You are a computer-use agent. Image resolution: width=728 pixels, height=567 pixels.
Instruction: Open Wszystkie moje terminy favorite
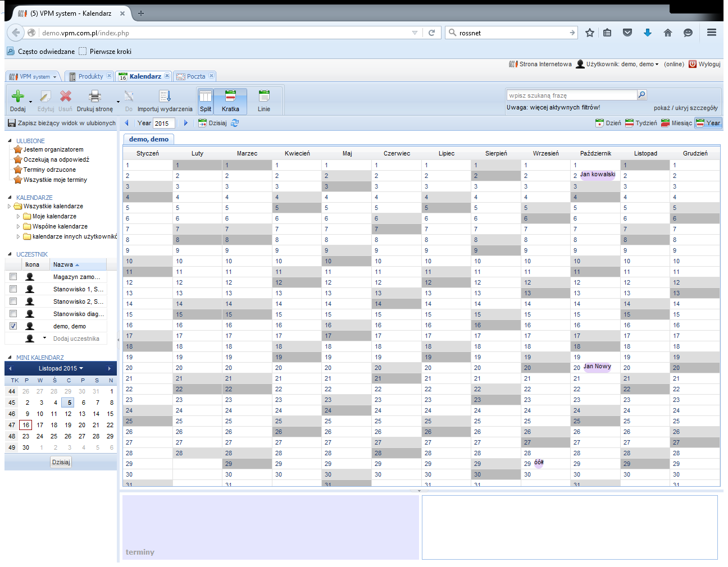pyautogui.click(x=55, y=180)
